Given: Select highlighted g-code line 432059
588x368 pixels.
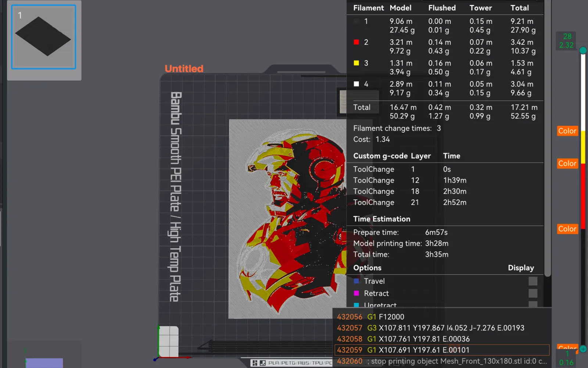Looking at the screenshot, I should point(442,350).
